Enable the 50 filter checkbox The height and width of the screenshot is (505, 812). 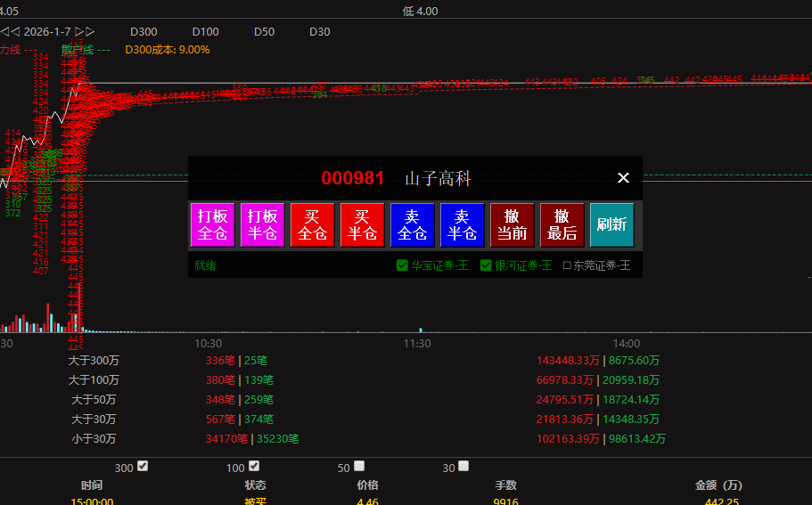click(x=359, y=466)
